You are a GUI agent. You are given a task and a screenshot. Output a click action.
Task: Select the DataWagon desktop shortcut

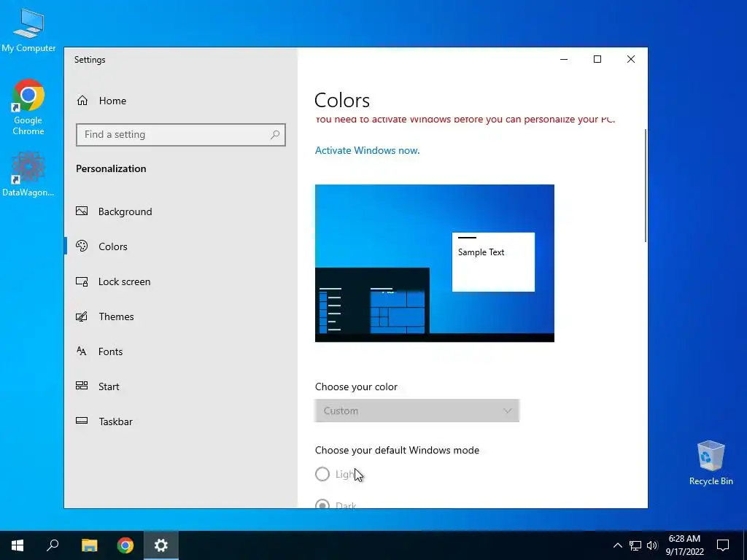(28, 174)
